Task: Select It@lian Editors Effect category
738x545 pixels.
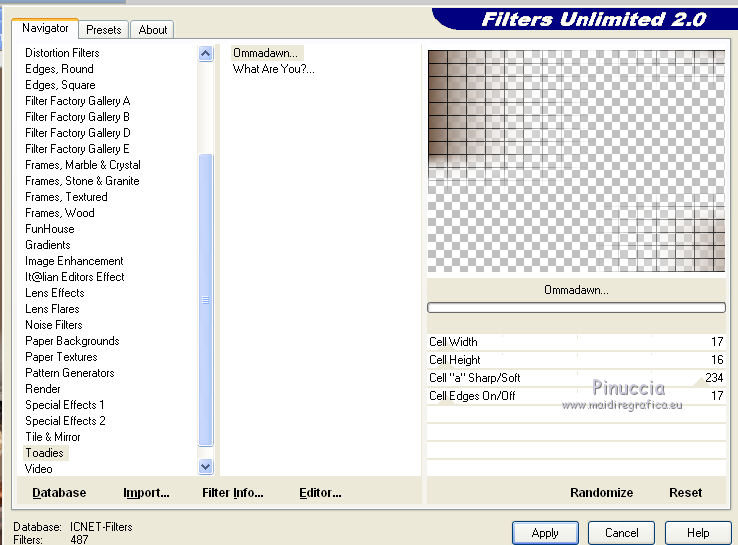Action: (x=75, y=277)
